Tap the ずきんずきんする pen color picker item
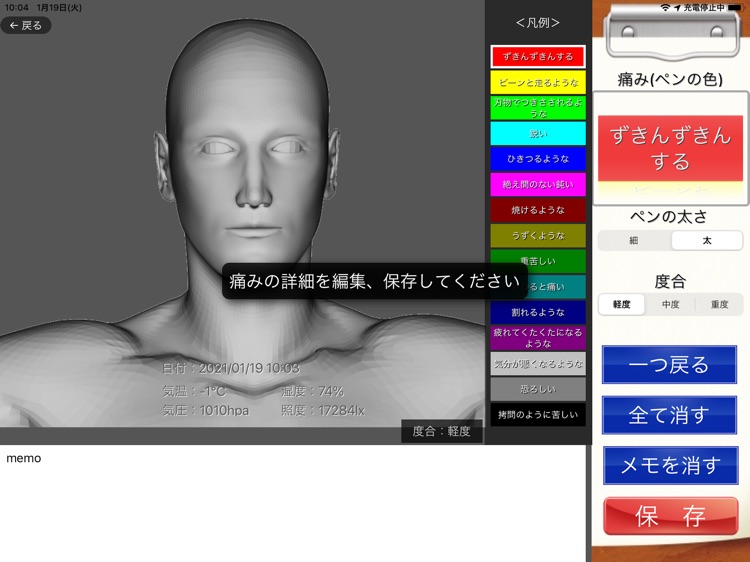This screenshot has height=562, width=750. click(x=670, y=148)
